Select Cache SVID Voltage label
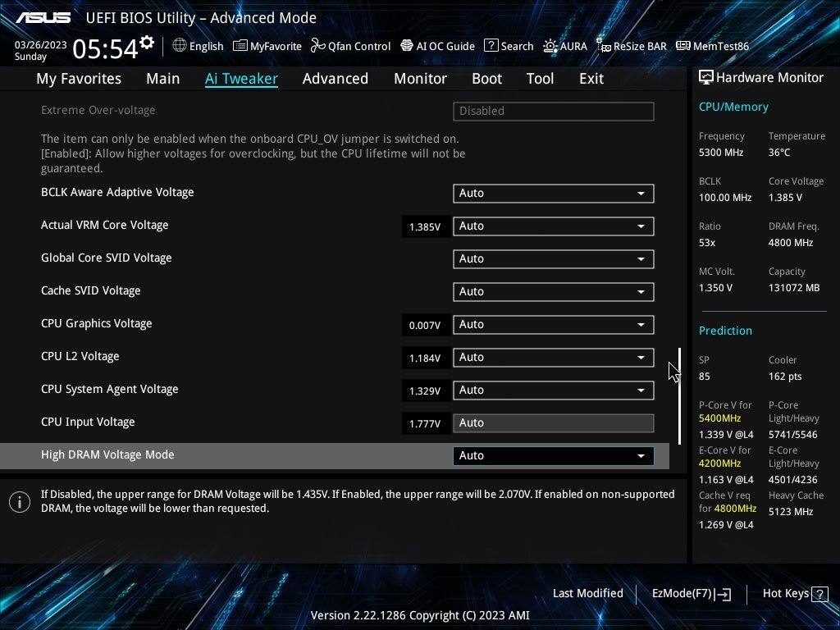The height and width of the screenshot is (630, 840). (x=90, y=291)
